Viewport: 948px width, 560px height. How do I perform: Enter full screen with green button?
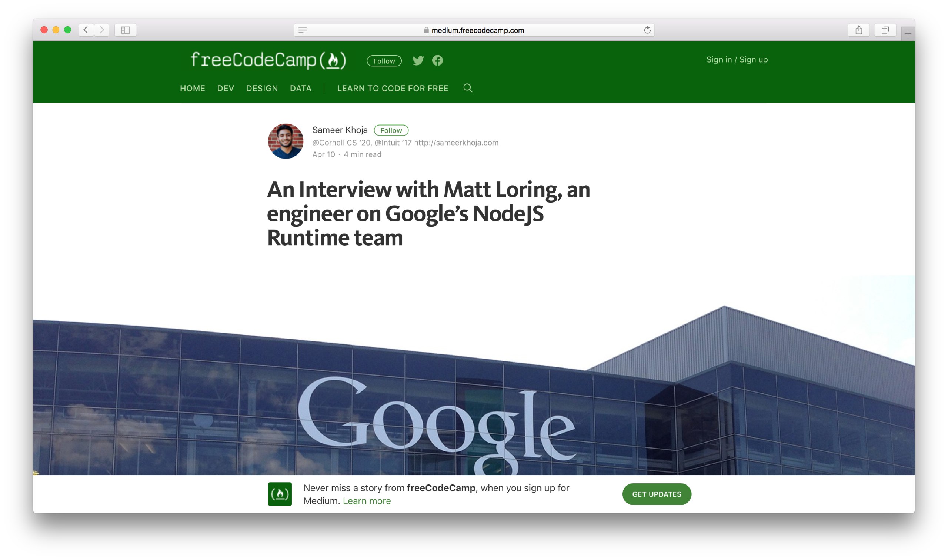coord(67,30)
